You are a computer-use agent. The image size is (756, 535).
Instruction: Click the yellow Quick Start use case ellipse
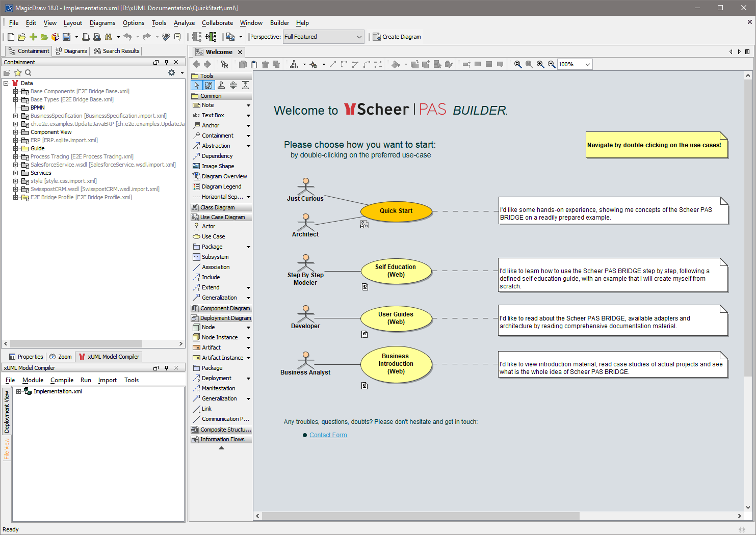(x=396, y=211)
